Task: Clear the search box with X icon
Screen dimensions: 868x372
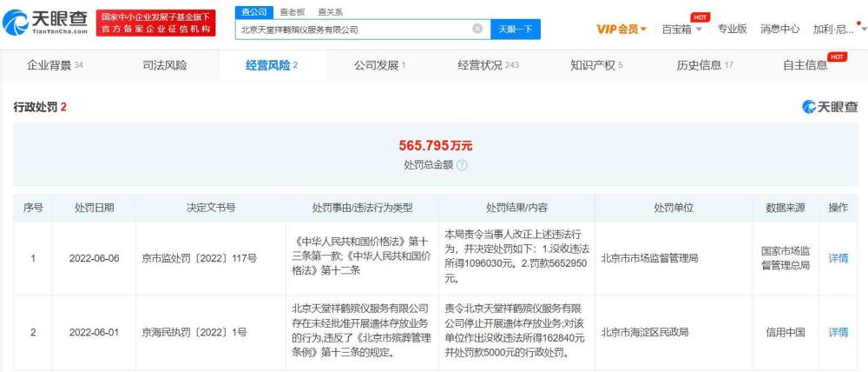Action: (477, 29)
